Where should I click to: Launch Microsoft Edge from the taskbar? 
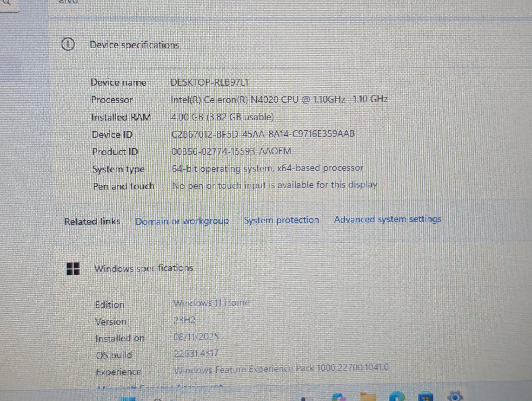click(397, 397)
